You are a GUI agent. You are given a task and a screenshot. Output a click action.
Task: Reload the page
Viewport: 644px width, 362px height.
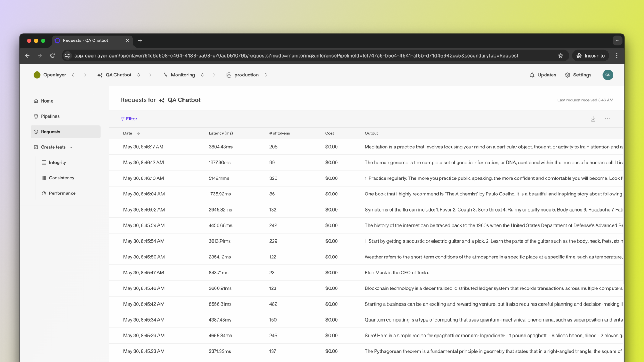point(53,55)
